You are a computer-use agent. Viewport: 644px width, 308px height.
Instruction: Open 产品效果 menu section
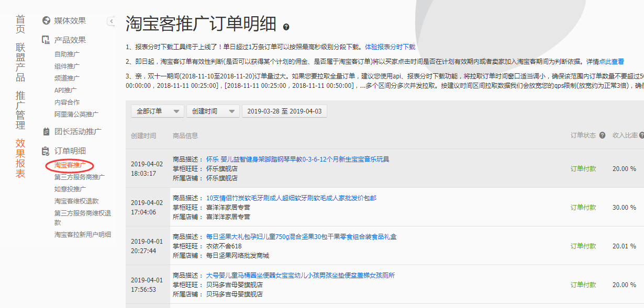(x=70, y=40)
